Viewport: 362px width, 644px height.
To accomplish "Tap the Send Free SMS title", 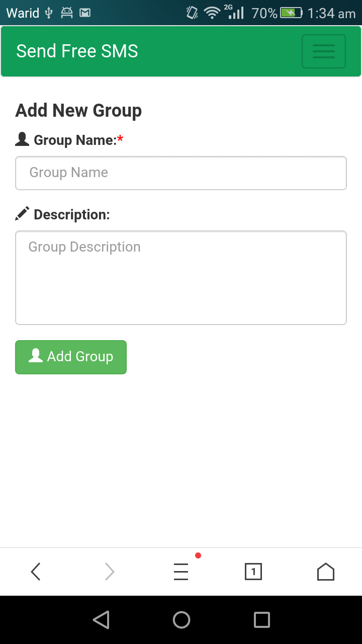I will 77,51.
